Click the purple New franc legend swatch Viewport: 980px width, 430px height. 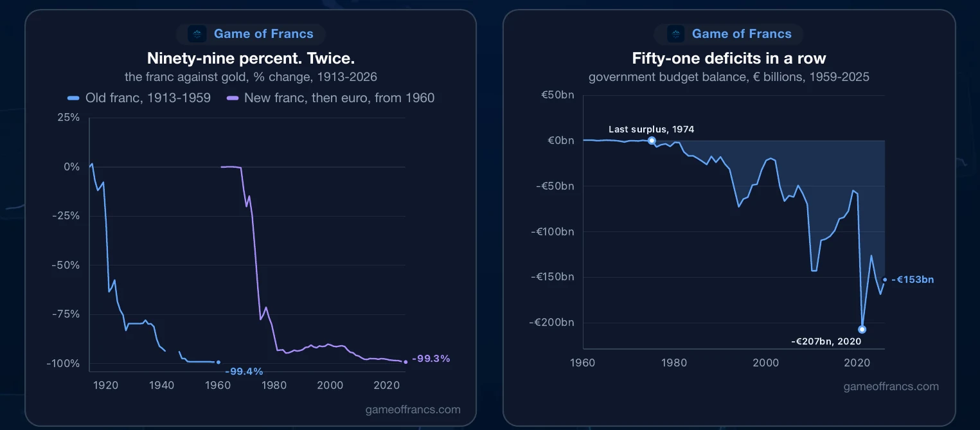(233, 98)
